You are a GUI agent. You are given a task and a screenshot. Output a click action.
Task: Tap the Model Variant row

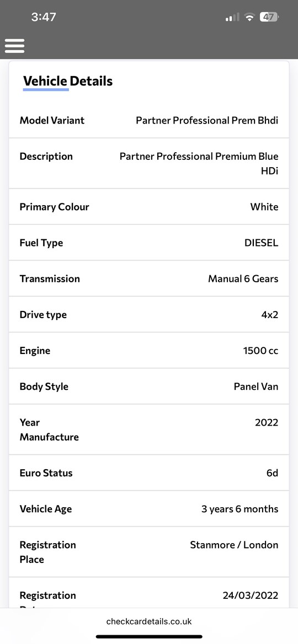pyautogui.click(x=149, y=120)
